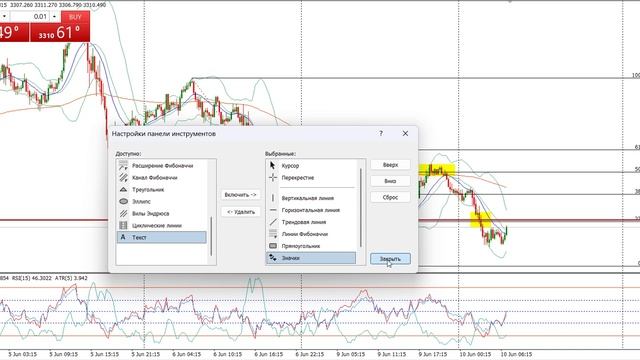This screenshot has width=640, height=360.
Task: Select the Ellipse (Эллипс) shape icon
Action: 123,201
